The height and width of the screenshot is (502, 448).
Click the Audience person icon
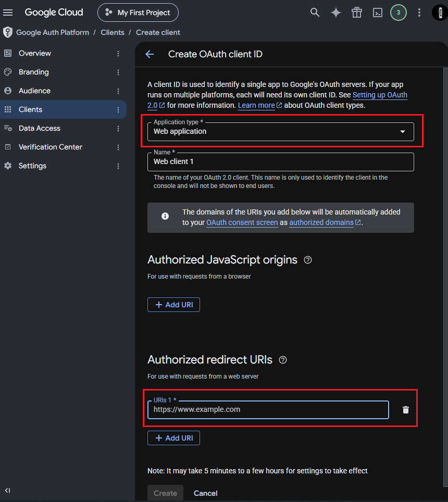coord(8,91)
